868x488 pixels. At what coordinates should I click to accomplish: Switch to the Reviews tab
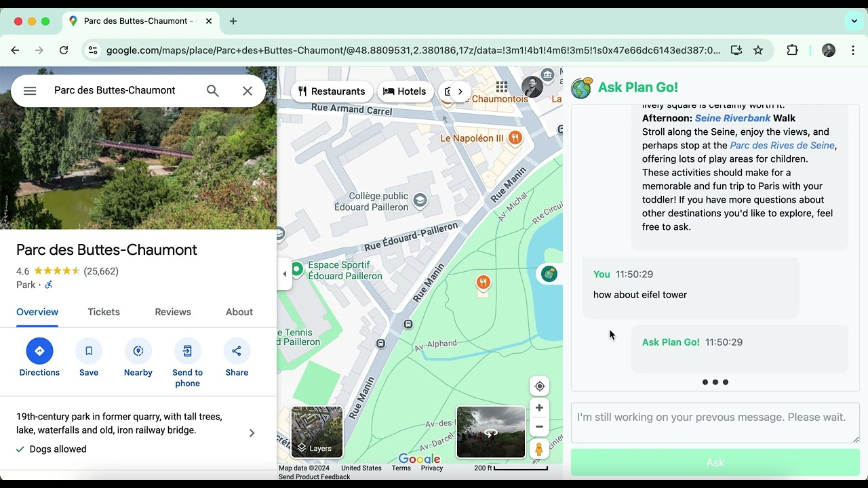(173, 312)
